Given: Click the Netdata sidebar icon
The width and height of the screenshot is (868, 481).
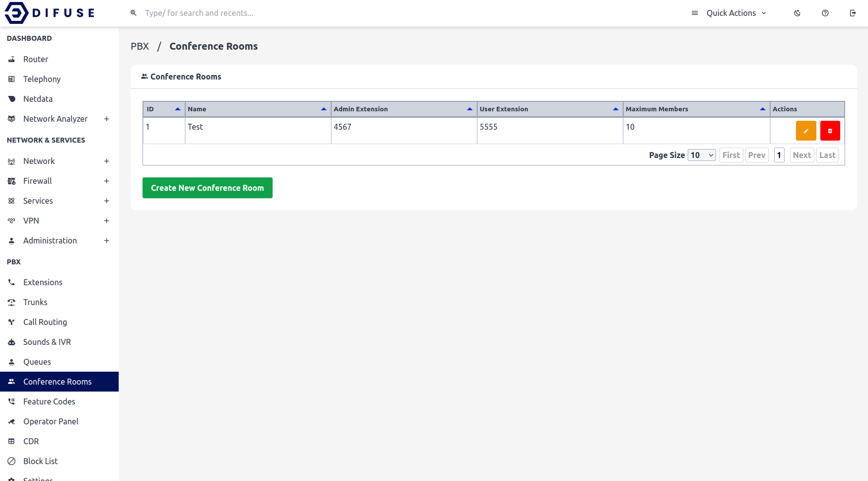Looking at the screenshot, I should point(11,99).
